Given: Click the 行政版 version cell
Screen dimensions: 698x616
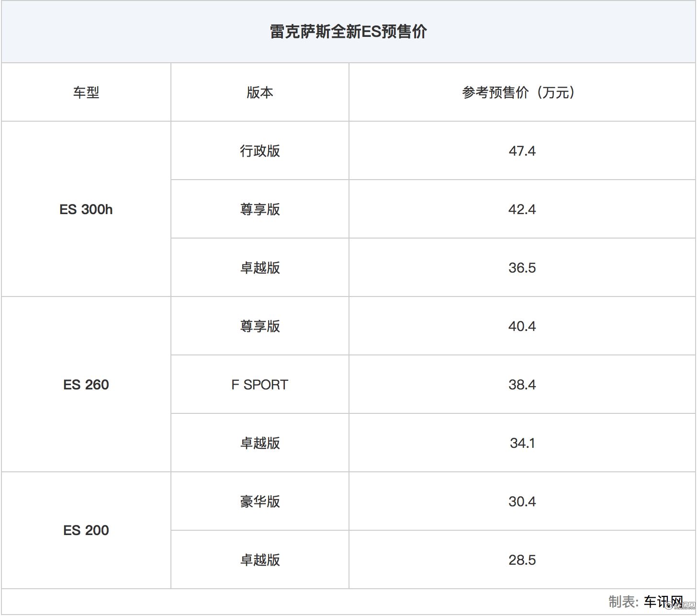Looking at the screenshot, I should click(259, 150).
